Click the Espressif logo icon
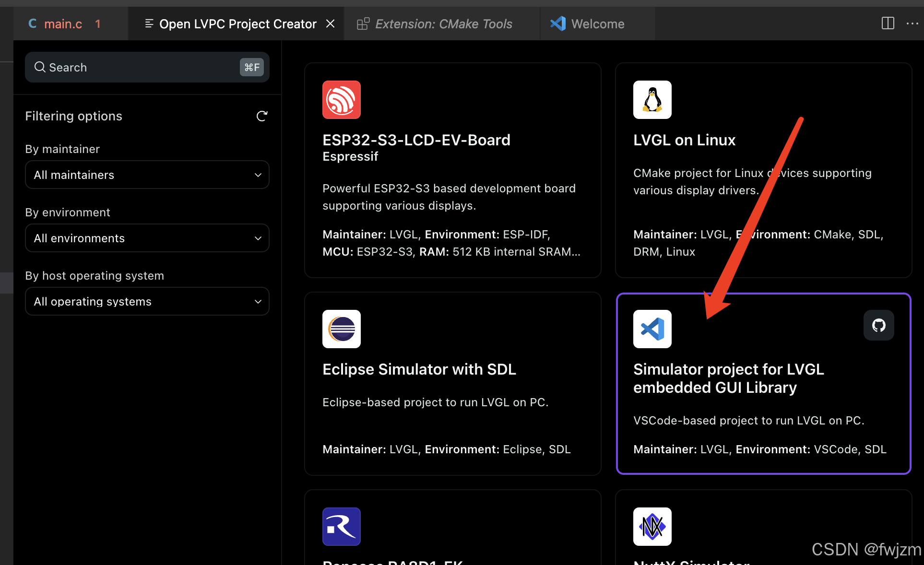Screen dimensions: 924x565 click(x=342, y=100)
